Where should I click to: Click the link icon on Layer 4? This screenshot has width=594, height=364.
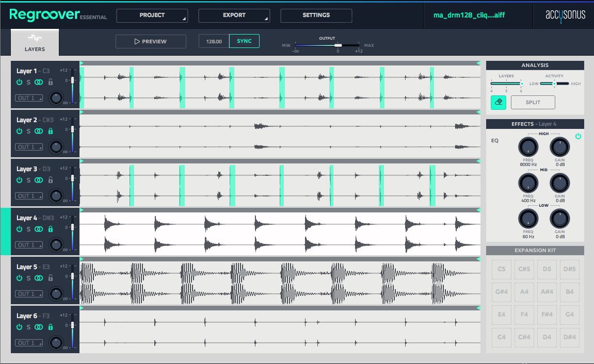[39, 229]
